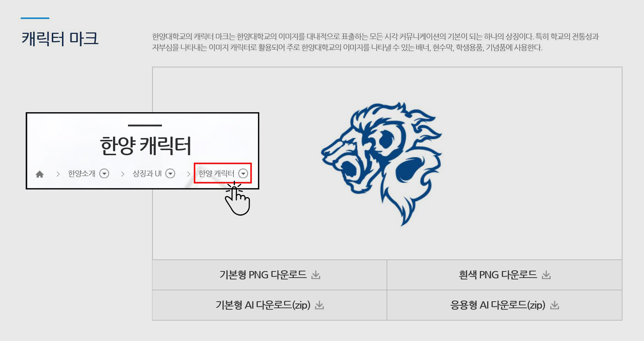This screenshot has width=644, height=341.
Task: Select the 한양 캐릭터 breadcrumb text
Action: tap(216, 173)
